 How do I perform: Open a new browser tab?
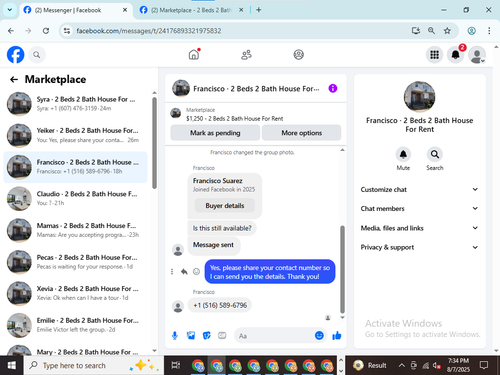pyautogui.click(x=259, y=10)
